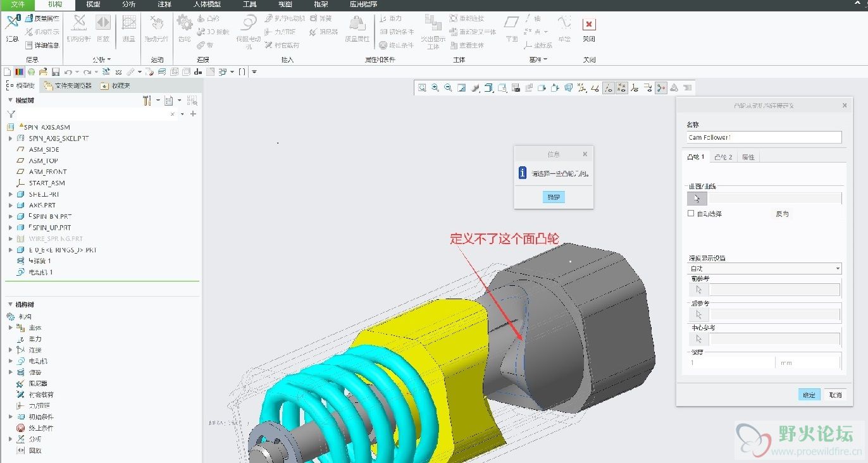Open the 汇总 summary tool in ribbon

pos(12,28)
